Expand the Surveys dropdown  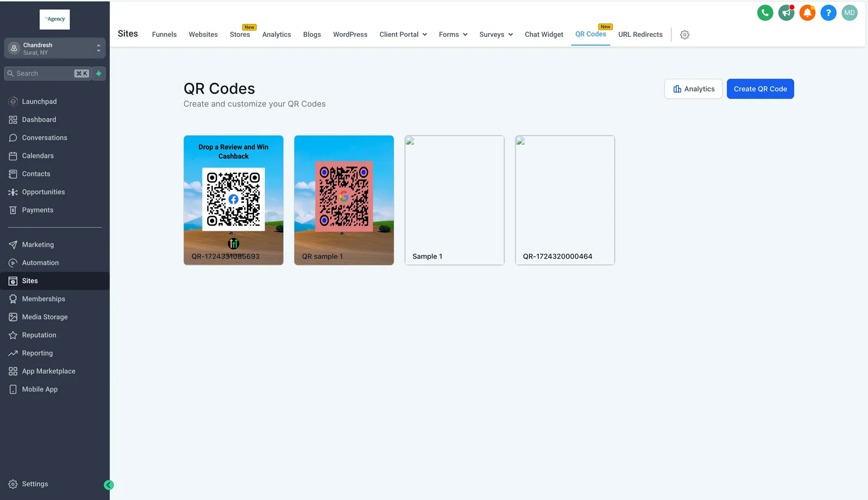point(496,34)
